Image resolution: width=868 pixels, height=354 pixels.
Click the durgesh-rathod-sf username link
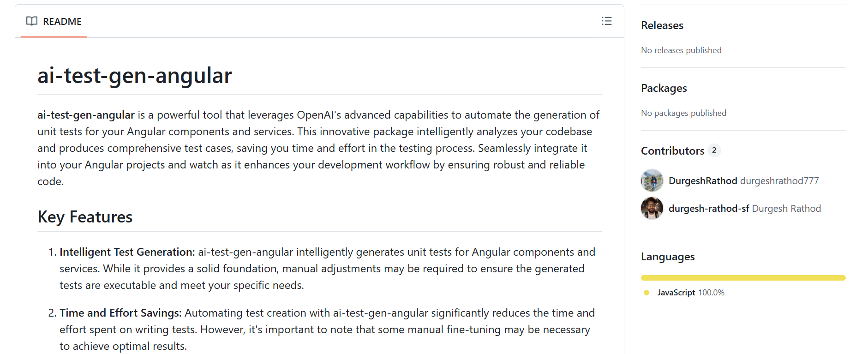(709, 209)
